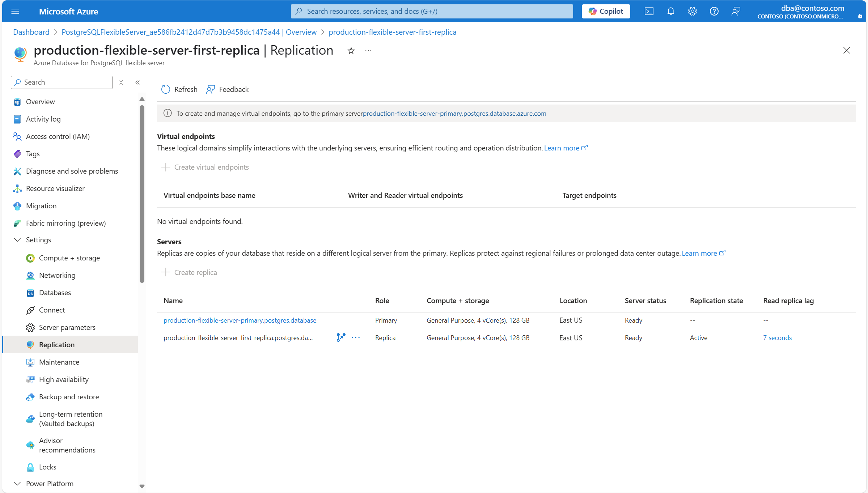Open Access control (IAM)
The width and height of the screenshot is (868, 493).
tap(58, 136)
